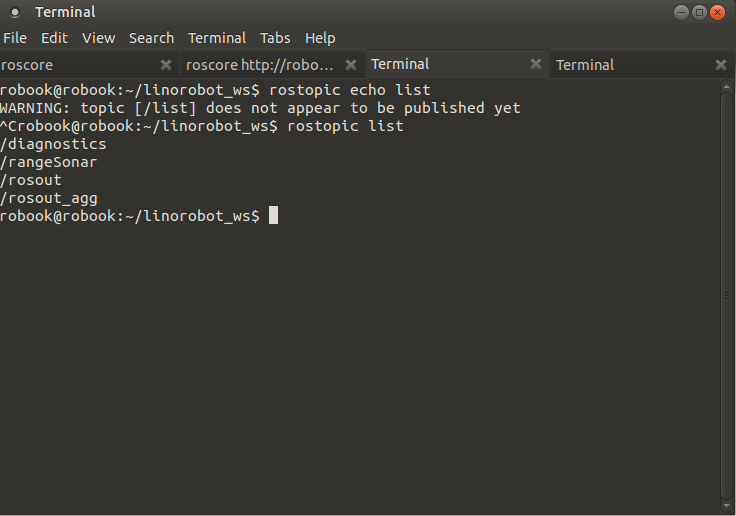Image resolution: width=736 pixels, height=516 pixels.
Task: Open the Edit menu
Action: point(54,38)
